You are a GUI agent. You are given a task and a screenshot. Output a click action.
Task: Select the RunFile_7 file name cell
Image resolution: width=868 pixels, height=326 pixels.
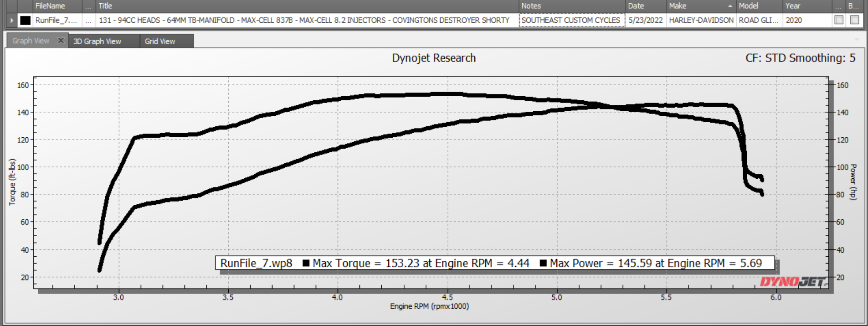point(57,20)
